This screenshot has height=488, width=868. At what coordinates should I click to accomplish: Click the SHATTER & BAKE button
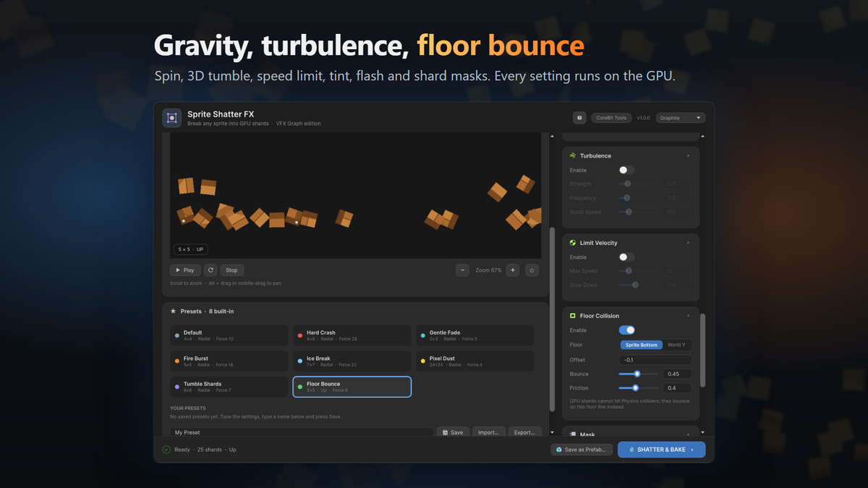click(661, 450)
